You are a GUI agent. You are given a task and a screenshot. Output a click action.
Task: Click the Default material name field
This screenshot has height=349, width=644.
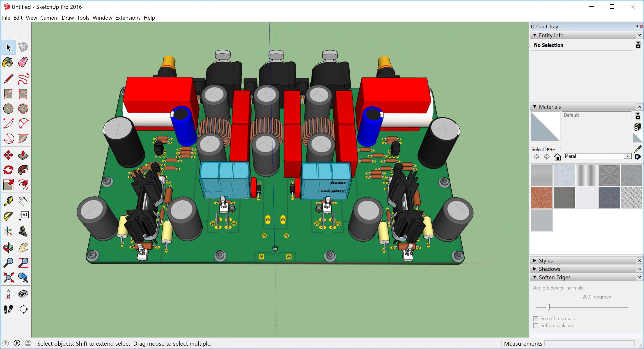[x=596, y=115]
